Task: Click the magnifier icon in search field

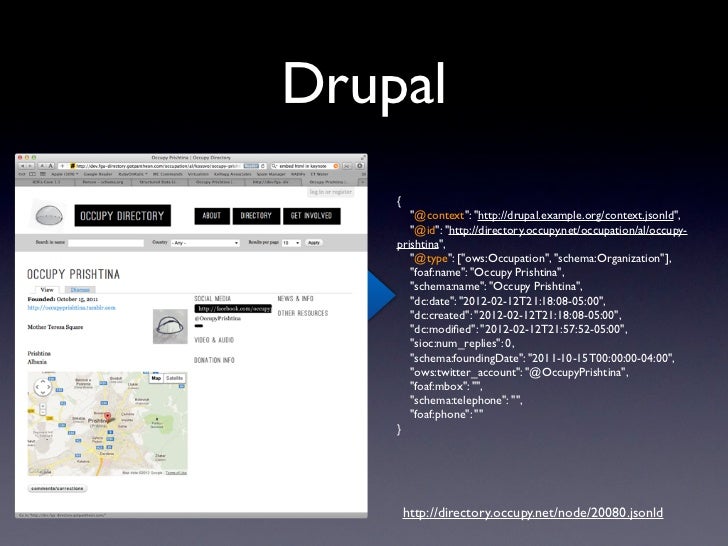Action: pos(275,166)
